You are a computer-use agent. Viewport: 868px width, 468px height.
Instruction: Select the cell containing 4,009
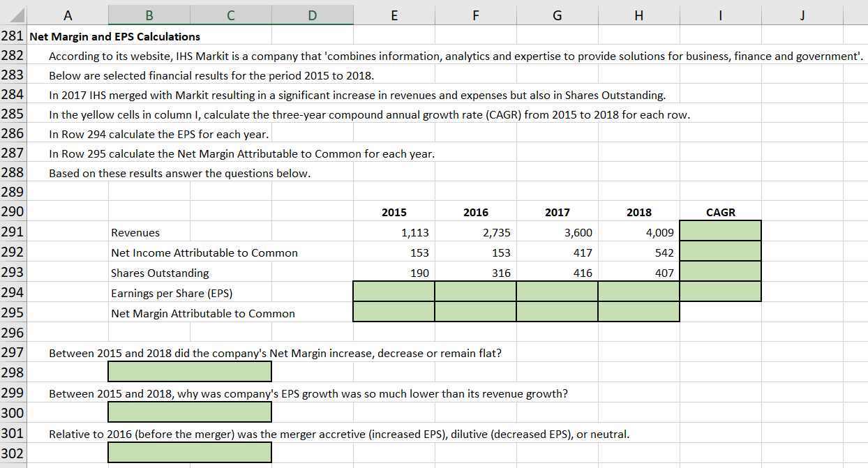(x=638, y=232)
